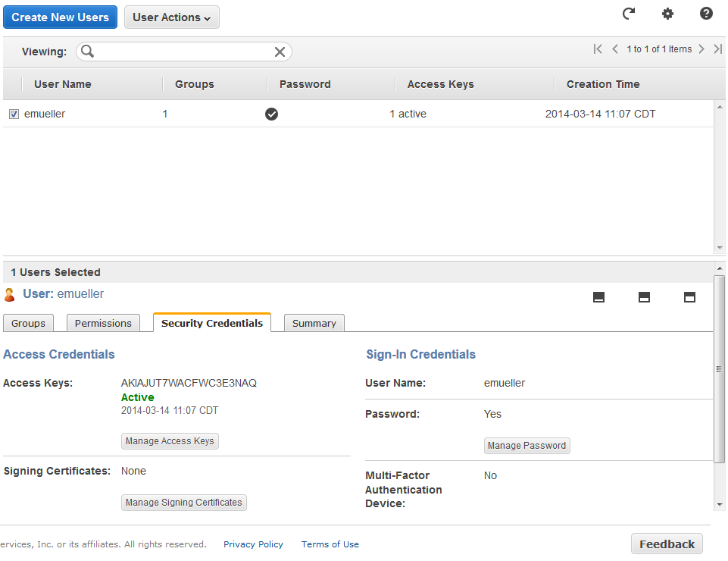
Task: Open the Summary tab
Action: click(314, 323)
